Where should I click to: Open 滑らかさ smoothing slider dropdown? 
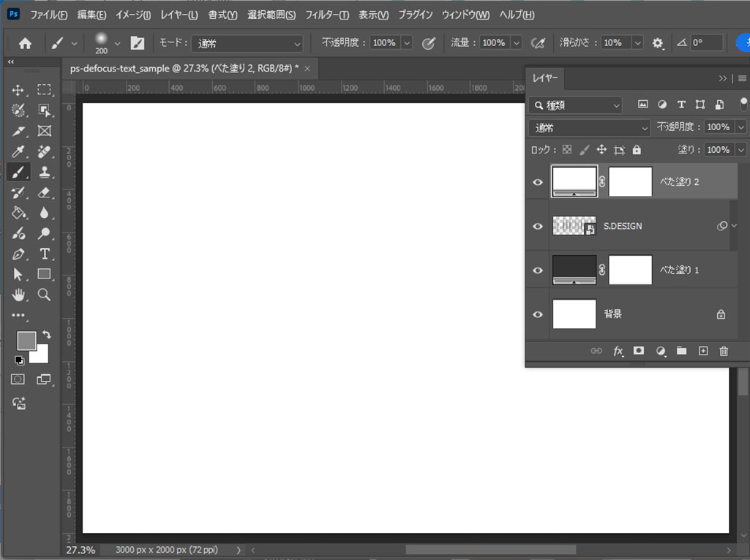tap(637, 43)
